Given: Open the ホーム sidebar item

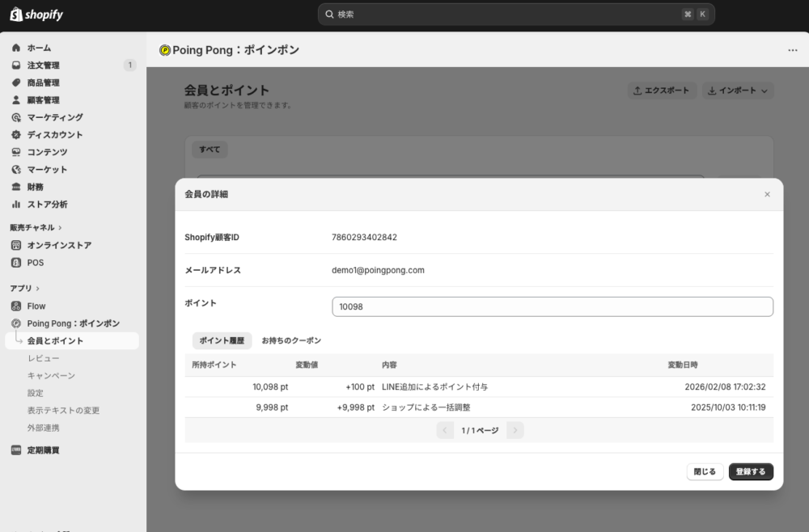Looking at the screenshot, I should 39,48.
